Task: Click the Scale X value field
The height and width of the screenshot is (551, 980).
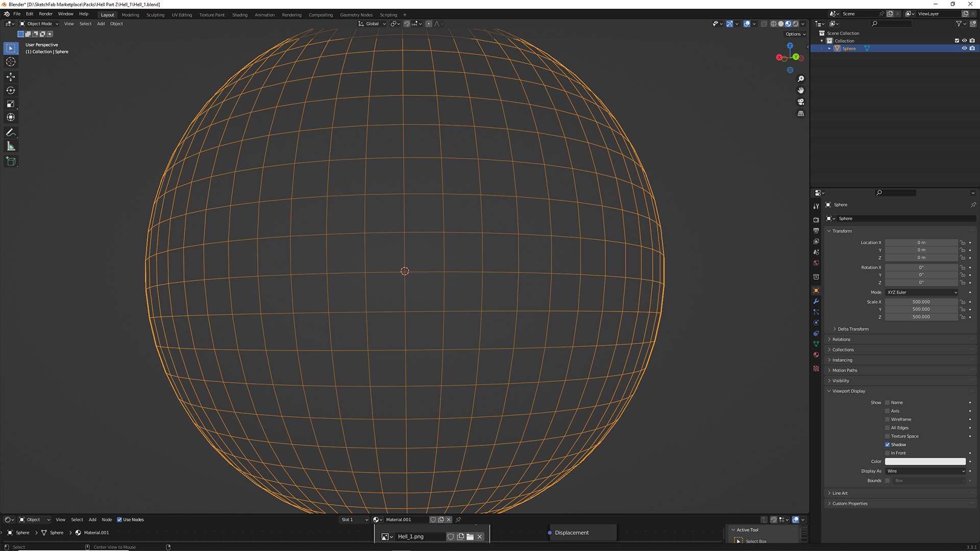Action: 921,302
